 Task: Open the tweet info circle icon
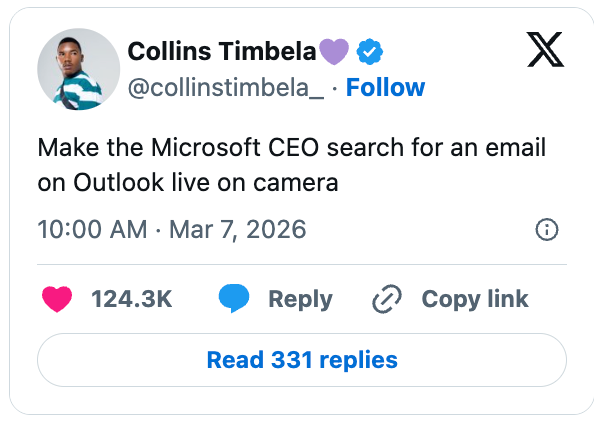546,230
